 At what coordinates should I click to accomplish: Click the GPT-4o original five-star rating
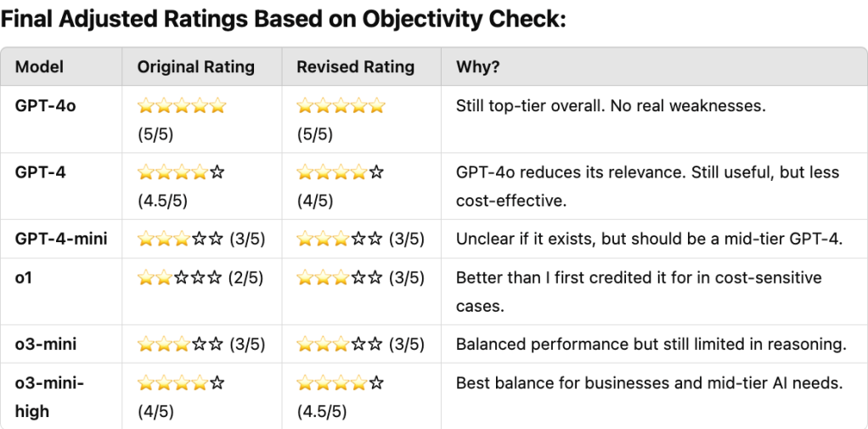pyautogui.click(x=182, y=106)
